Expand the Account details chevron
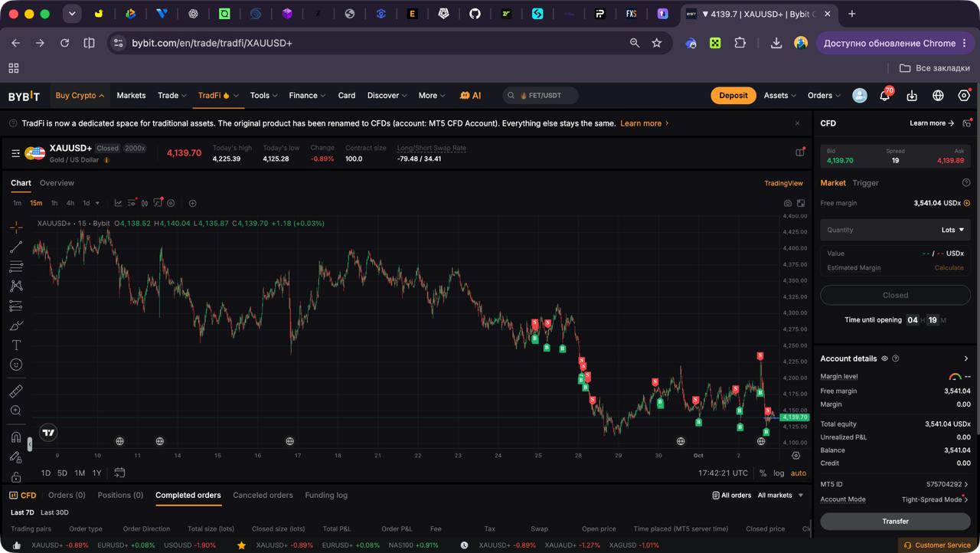This screenshot has width=980, height=553. pyautogui.click(x=966, y=358)
